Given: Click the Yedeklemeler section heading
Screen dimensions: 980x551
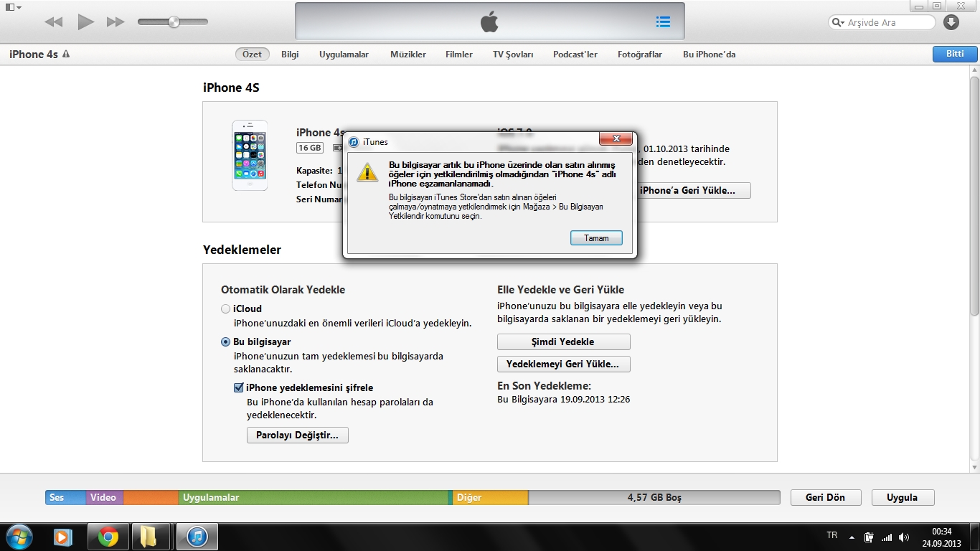Looking at the screenshot, I should click(x=242, y=250).
